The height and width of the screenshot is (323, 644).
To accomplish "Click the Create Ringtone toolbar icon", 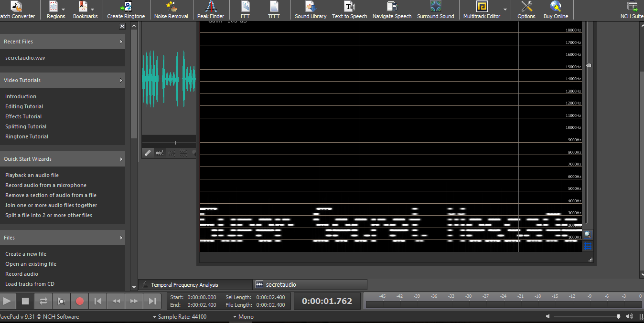I will (126, 10).
